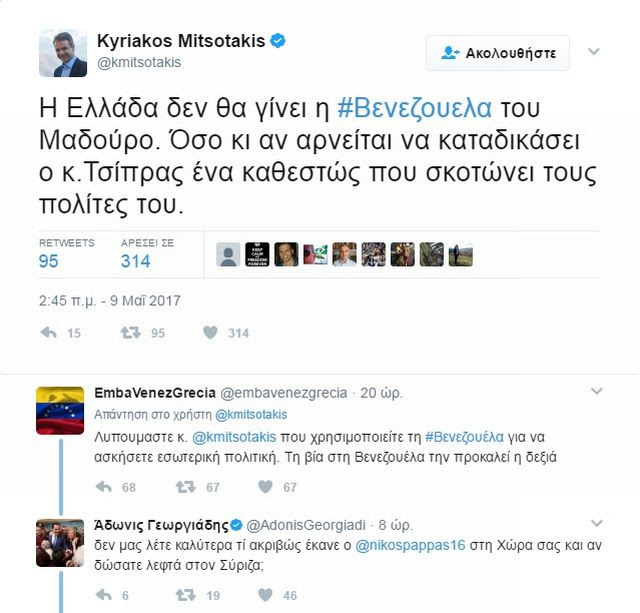
Task: Retweet the EmbaVenezGrecia reply
Action: coord(186,486)
